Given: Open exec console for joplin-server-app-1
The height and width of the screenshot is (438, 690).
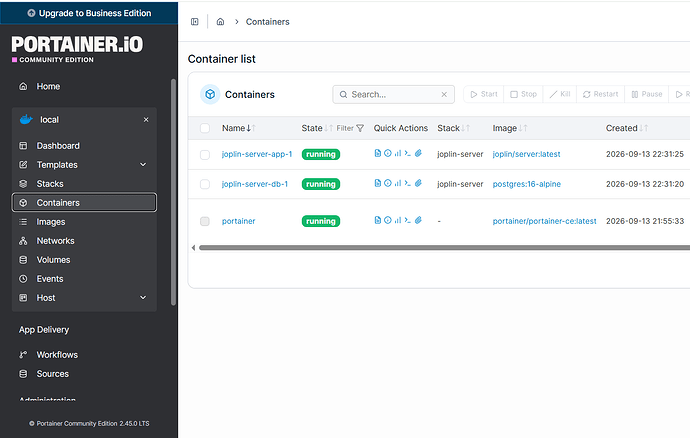Looking at the screenshot, I should tap(407, 153).
